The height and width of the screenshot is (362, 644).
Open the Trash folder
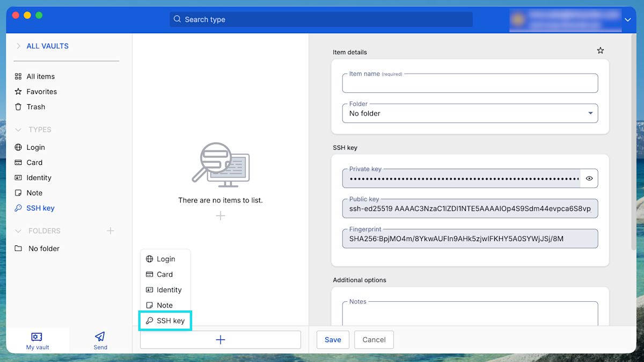pyautogui.click(x=35, y=106)
